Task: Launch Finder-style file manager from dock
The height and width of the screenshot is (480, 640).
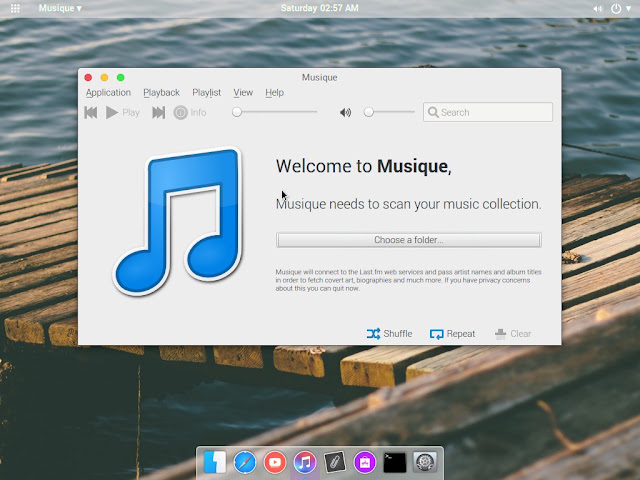Action: tap(215, 462)
